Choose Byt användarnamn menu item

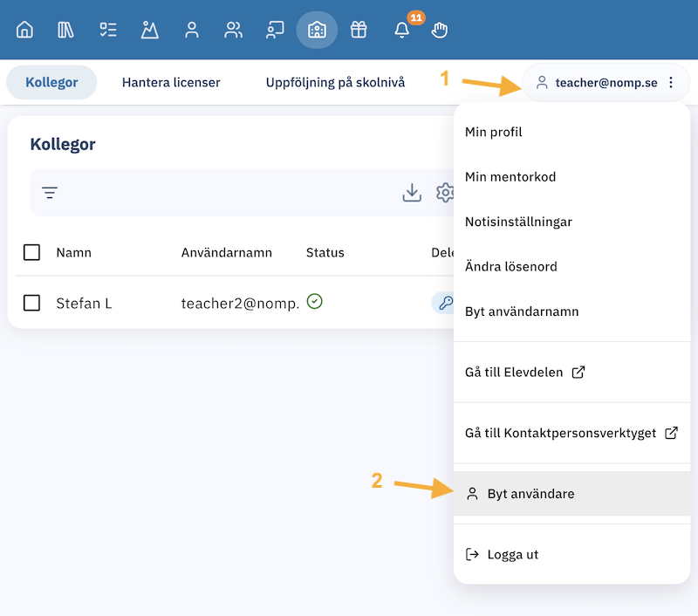(571, 311)
